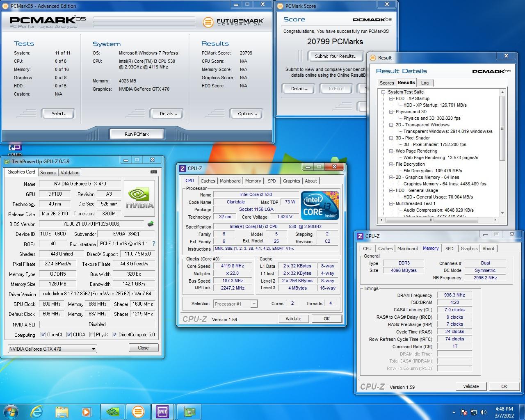
Task: Click the NVIDIA logo in GPU-Z
Action: point(139,199)
